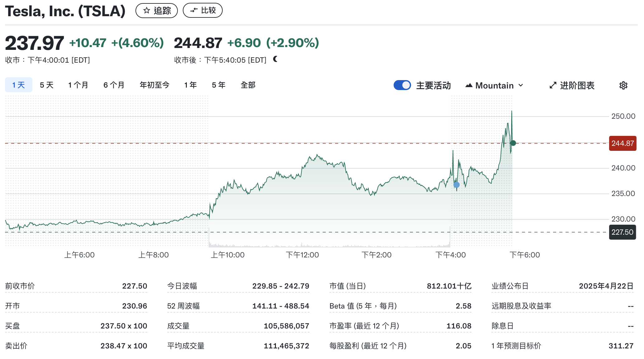Click the 1 年预测目标价 value 311.27
The height and width of the screenshot is (359, 644).
point(621,346)
